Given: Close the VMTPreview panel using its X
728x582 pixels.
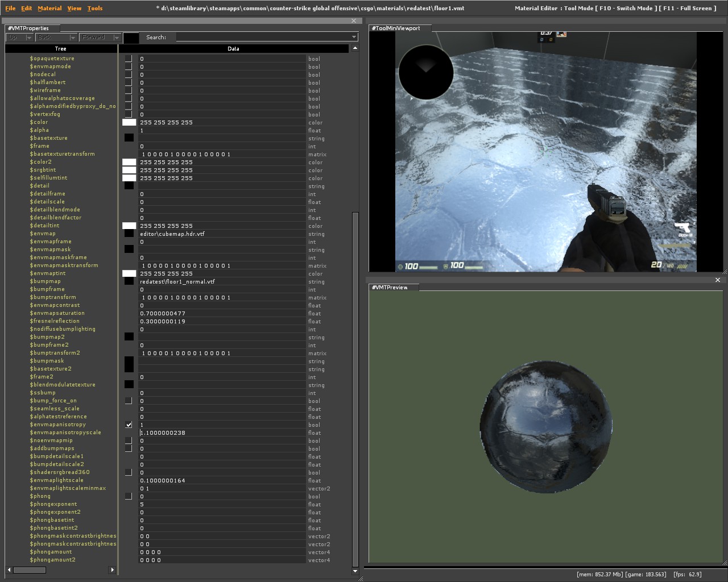Looking at the screenshot, I should tap(717, 280).
